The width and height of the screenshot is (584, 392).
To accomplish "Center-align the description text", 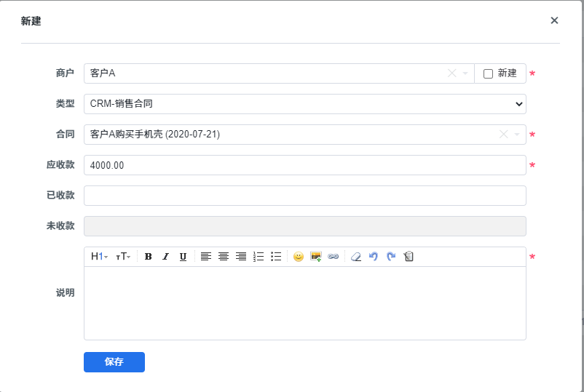I will click(224, 257).
